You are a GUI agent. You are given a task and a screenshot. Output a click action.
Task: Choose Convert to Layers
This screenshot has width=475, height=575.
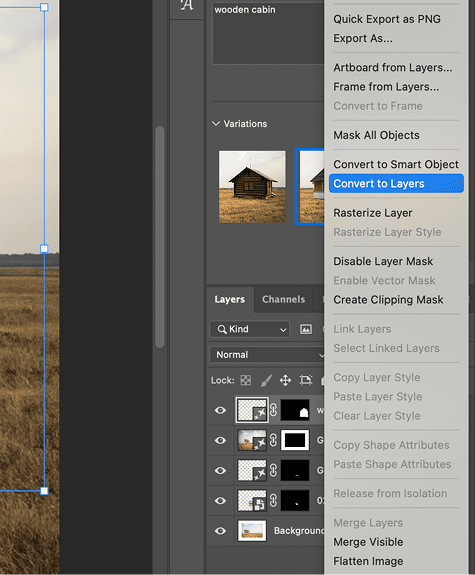(x=396, y=183)
